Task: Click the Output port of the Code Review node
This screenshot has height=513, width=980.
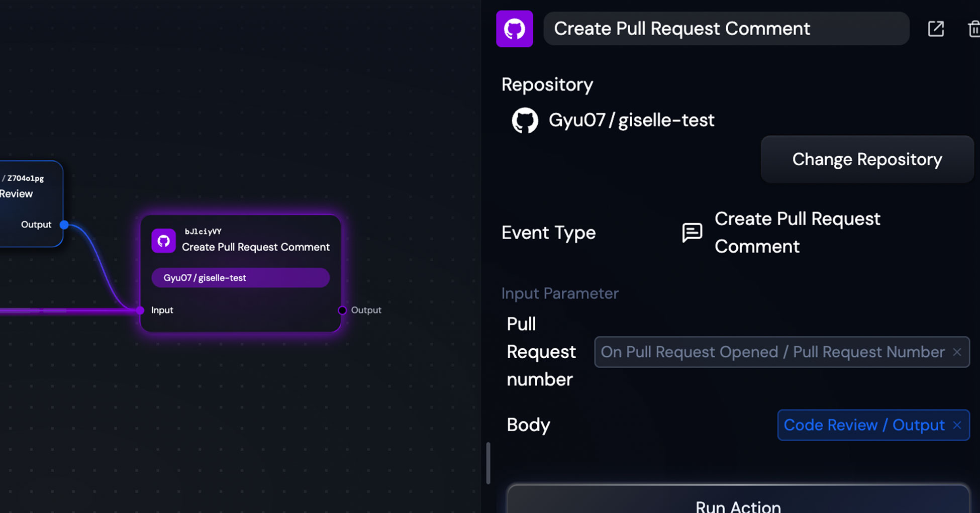Action: click(64, 225)
